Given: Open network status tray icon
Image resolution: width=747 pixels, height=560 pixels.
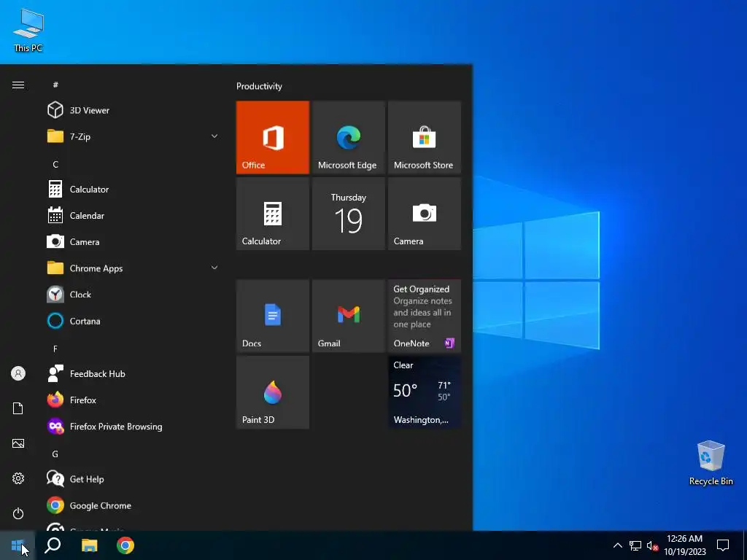Looking at the screenshot, I should click(635, 545).
